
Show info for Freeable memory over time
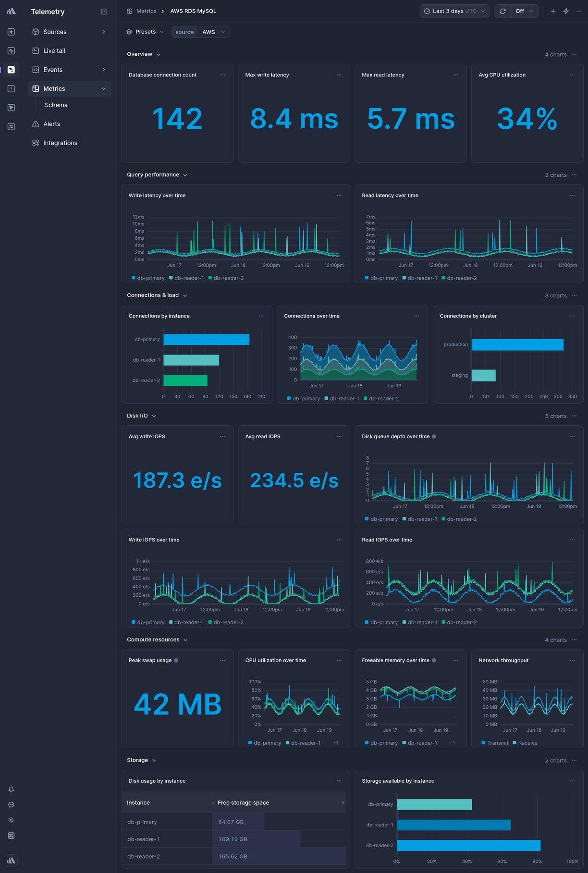point(434,660)
